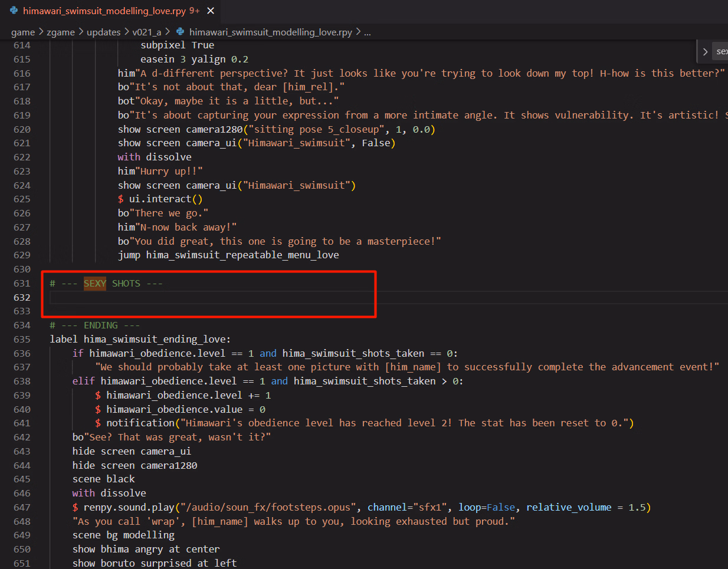Image resolution: width=728 pixels, height=569 pixels.
Task: Open the 'zgame' breadcrumb folder
Action: click(61, 32)
